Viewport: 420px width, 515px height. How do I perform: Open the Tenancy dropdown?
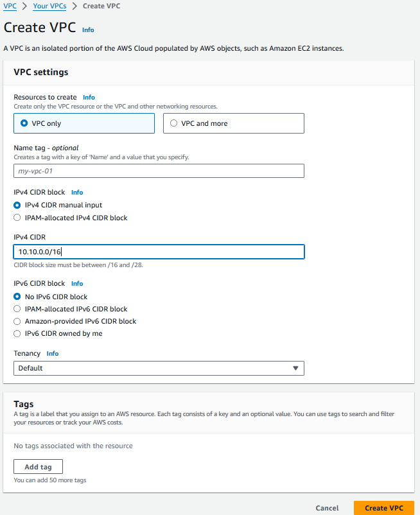(159, 368)
